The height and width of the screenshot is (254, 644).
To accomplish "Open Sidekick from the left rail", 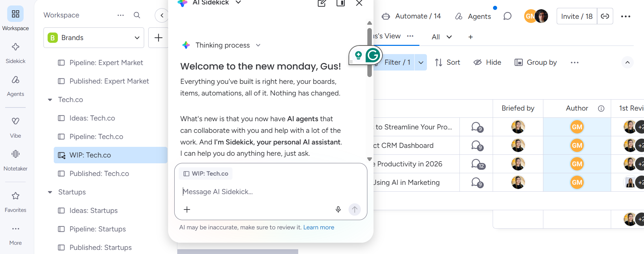I will 15,53.
